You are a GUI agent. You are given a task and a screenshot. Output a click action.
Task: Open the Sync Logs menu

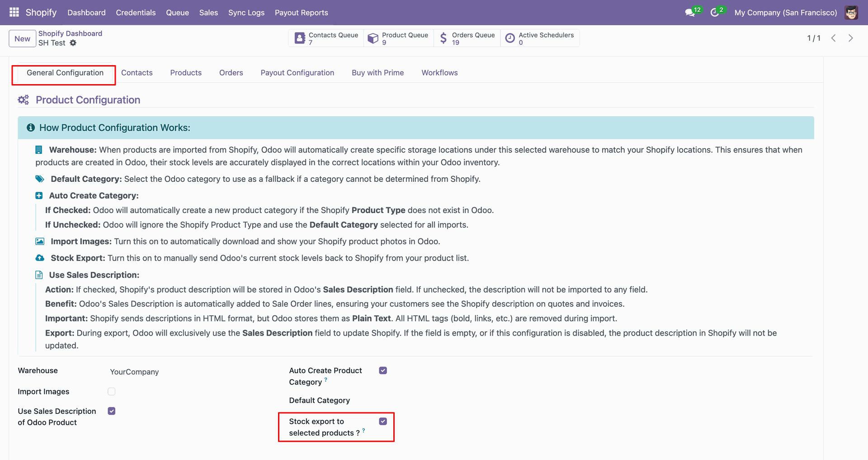coord(246,13)
